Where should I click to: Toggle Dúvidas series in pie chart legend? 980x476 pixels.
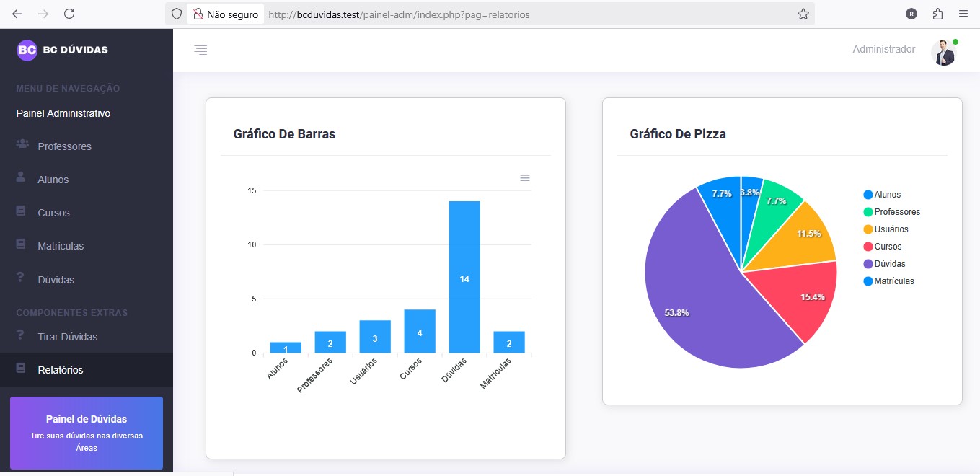pyautogui.click(x=889, y=264)
